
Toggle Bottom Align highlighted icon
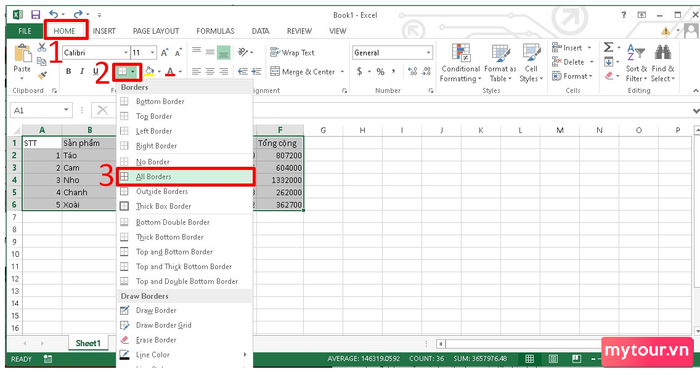tap(224, 52)
